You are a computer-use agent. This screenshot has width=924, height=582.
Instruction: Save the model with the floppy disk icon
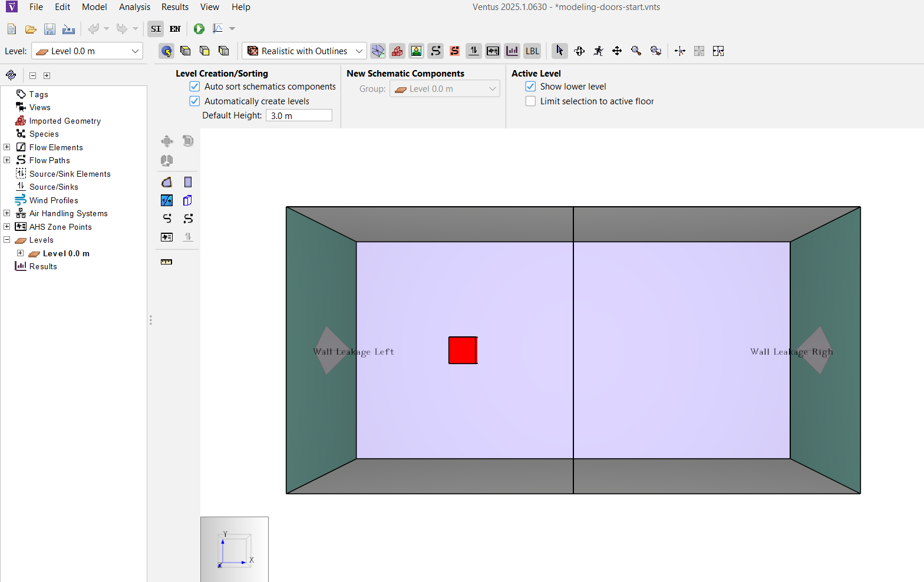(x=49, y=29)
